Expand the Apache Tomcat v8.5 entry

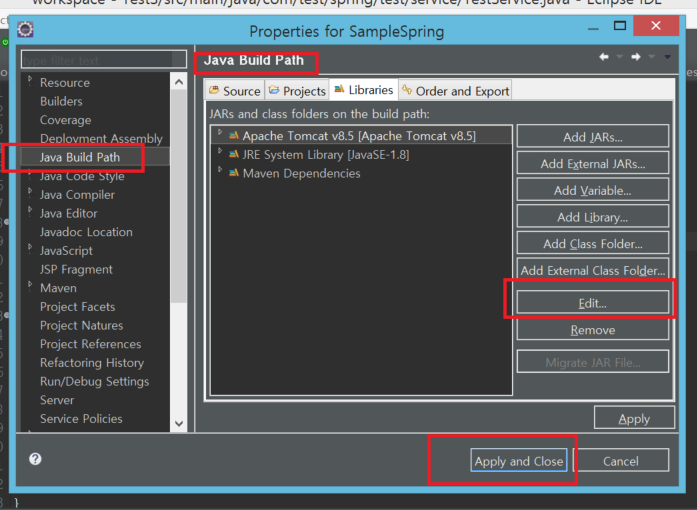pyautogui.click(x=220, y=133)
